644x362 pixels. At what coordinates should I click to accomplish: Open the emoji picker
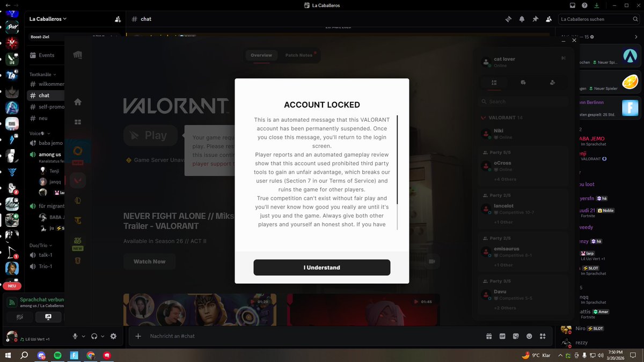[529, 336]
